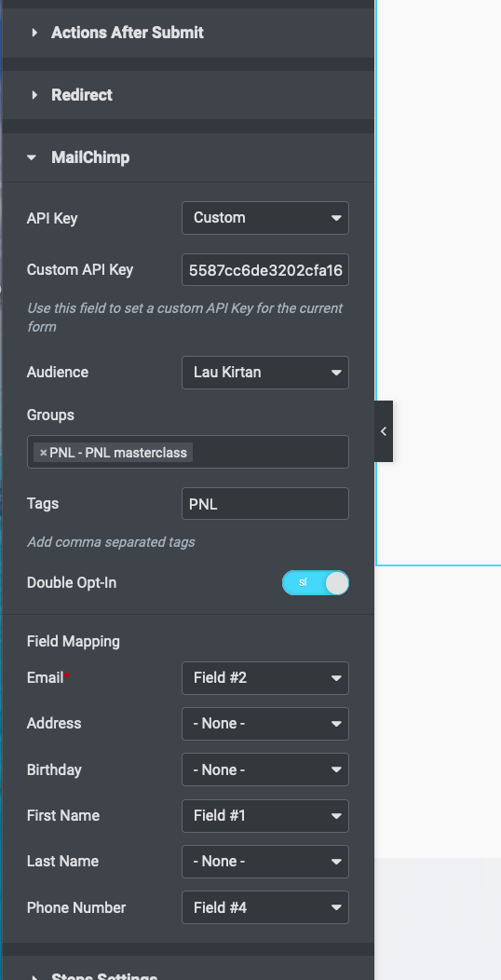The width and height of the screenshot is (501, 980).
Task: Click inside the Groups selection box
Action: pos(268,452)
